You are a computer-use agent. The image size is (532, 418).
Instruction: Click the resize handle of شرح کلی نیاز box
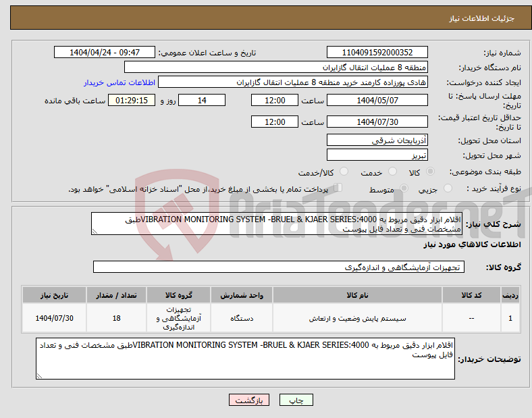click(x=95, y=232)
